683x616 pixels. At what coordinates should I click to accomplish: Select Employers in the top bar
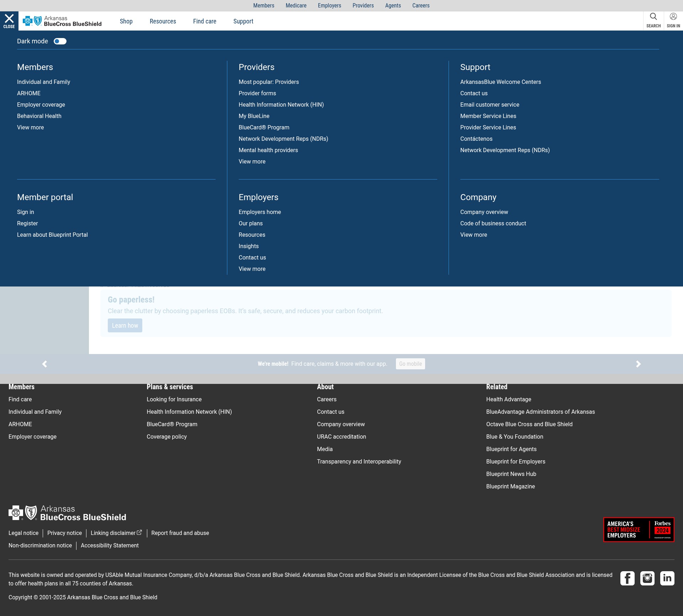point(329,6)
